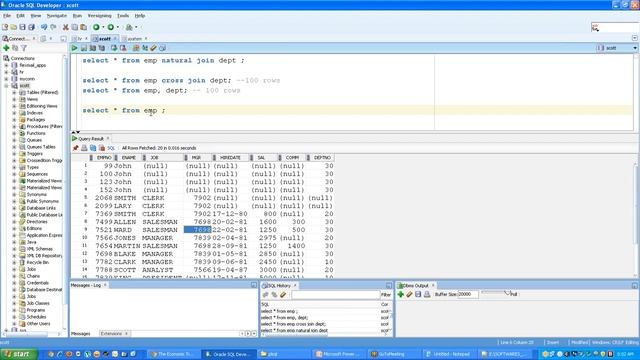This screenshot has height=360, width=640.
Task: Run Statement with the green play icon
Action: click(74, 48)
